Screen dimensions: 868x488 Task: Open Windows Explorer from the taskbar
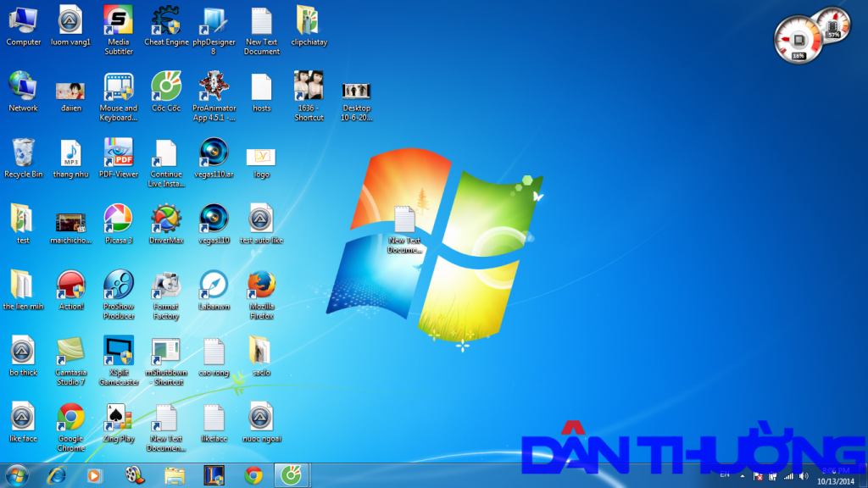tap(175, 475)
